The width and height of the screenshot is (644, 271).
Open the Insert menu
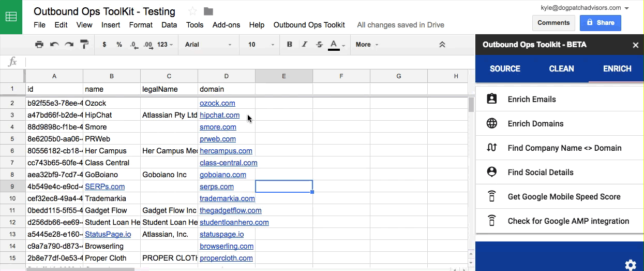coord(111,25)
